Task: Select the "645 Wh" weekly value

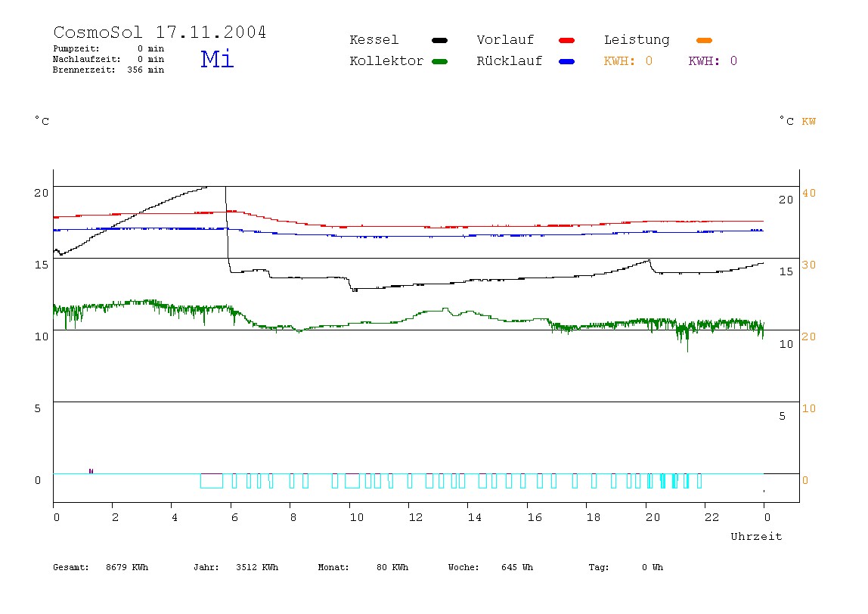Action: tap(517, 567)
